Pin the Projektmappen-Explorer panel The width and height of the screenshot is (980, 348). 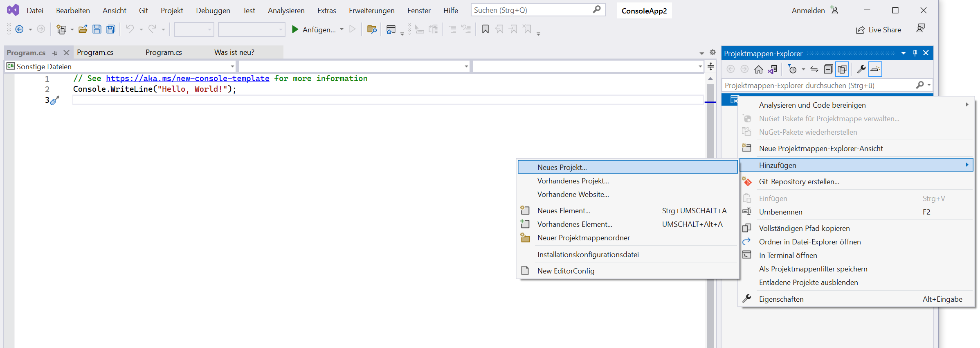click(x=915, y=53)
